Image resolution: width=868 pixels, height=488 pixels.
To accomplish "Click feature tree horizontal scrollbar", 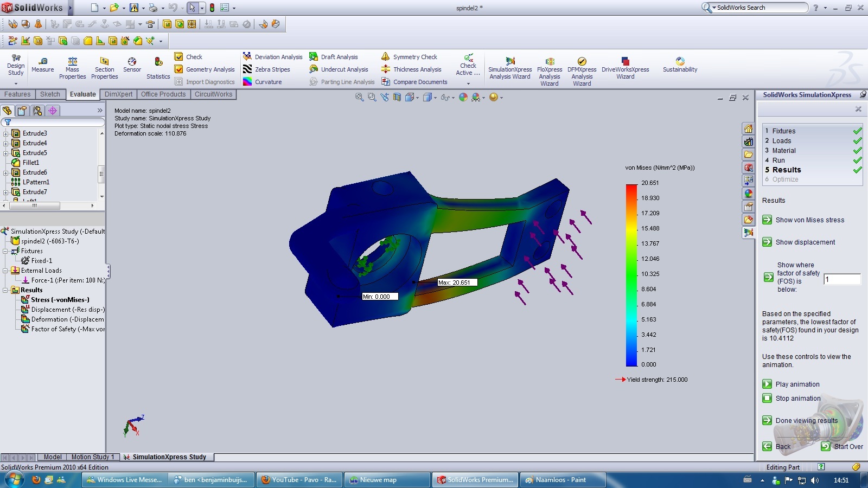I will coord(49,206).
